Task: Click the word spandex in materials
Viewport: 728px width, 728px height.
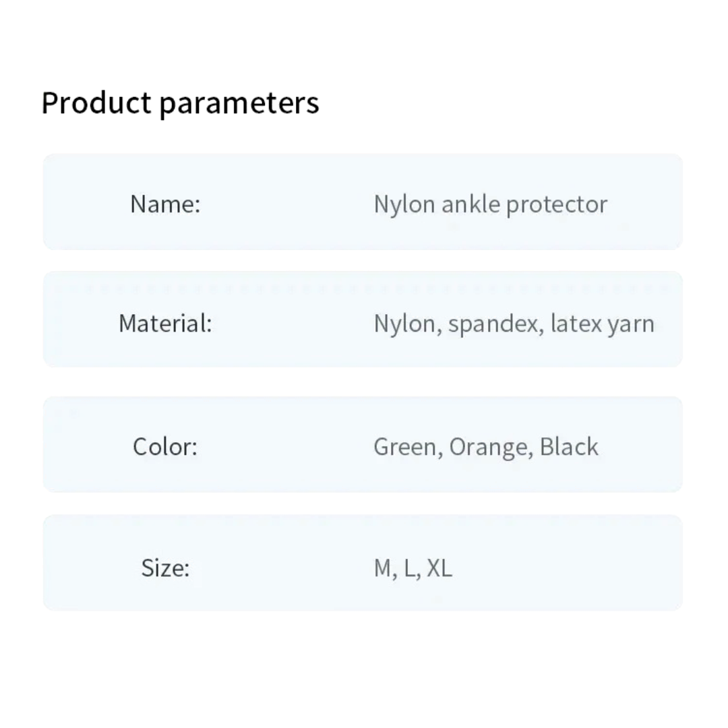Action: tap(493, 324)
